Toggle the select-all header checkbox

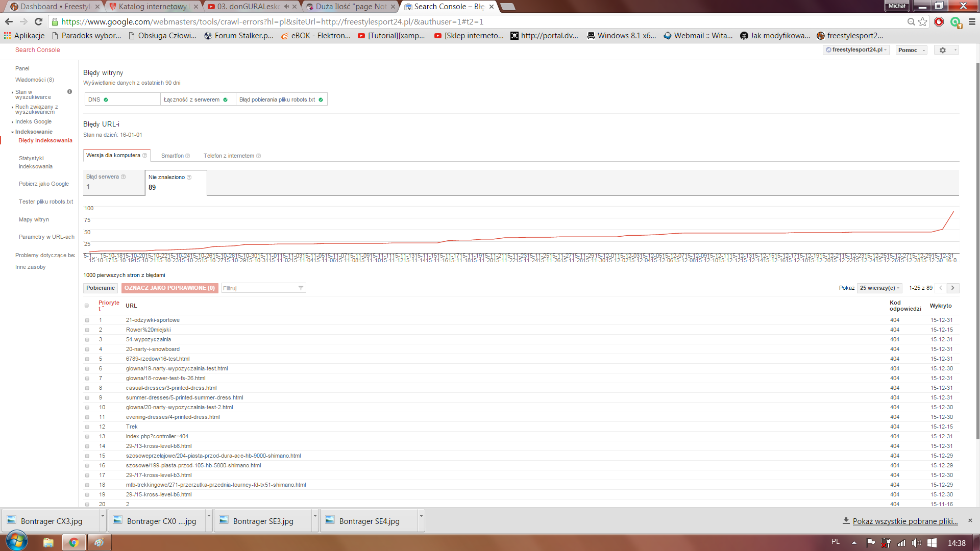tap(87, 306)
